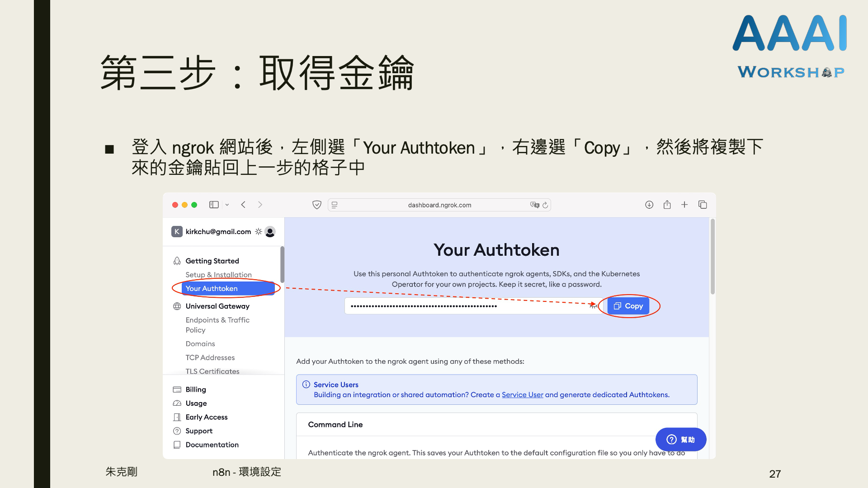This screenshot has width=868, height=488.
Task: Open a new tab with plus icon
Action: pos(684,205)
